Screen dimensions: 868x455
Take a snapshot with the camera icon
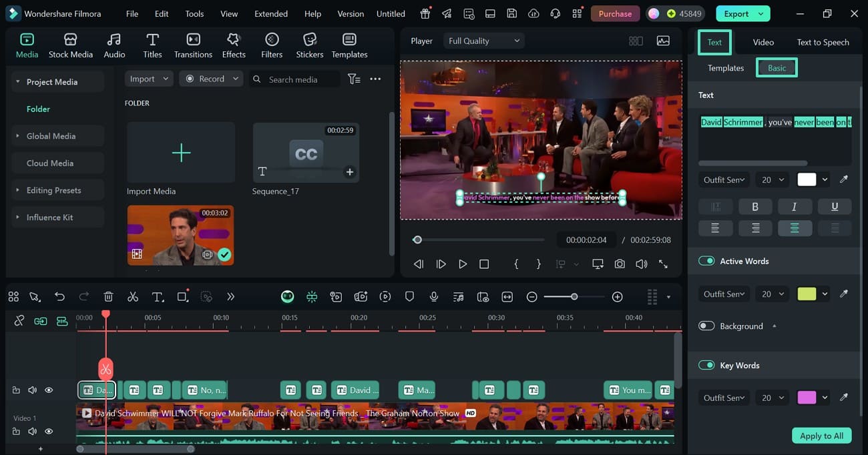620,264
